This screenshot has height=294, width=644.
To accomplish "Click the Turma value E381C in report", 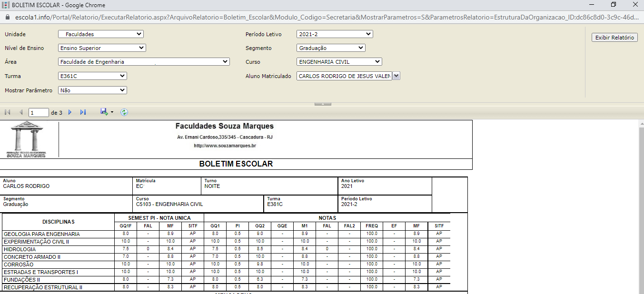I will [x=275, y=204].
